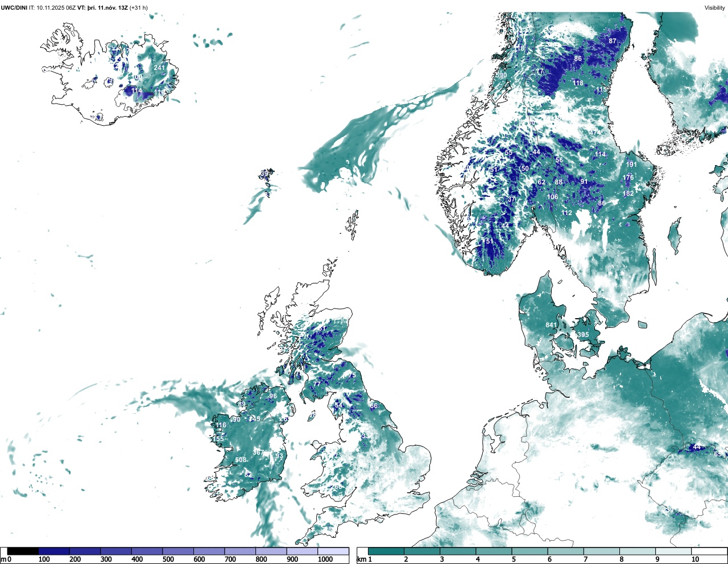Viewport: 728px width, 564px height.
Task: Click the '241' value over Iceland
Action: click(x=159, y=68)
